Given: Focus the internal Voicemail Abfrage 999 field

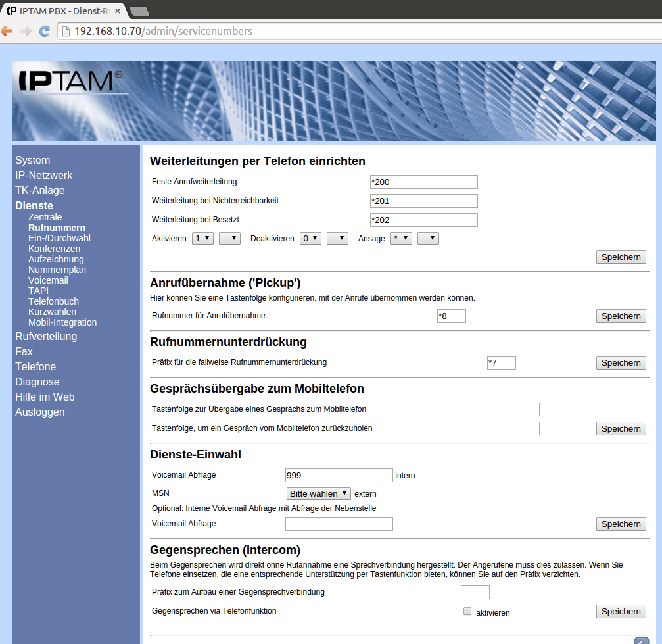Looking at the screenshot, I should point(339,476).
